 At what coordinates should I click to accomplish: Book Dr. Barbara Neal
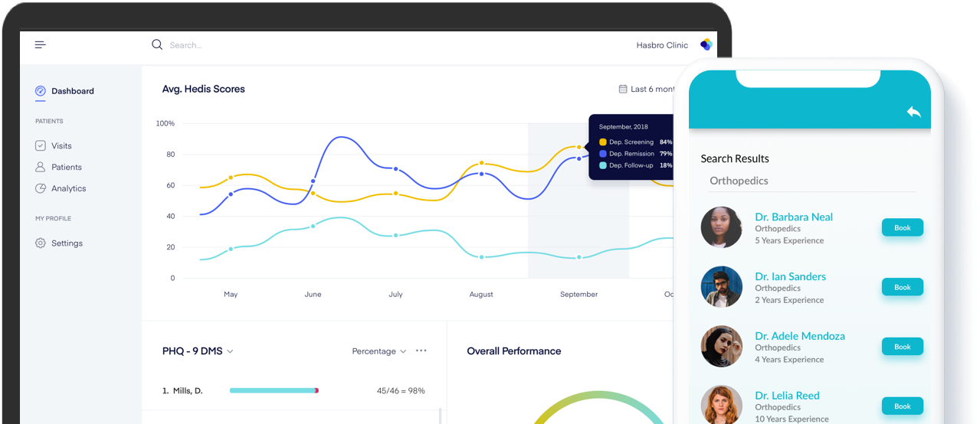tap(903, 227)
